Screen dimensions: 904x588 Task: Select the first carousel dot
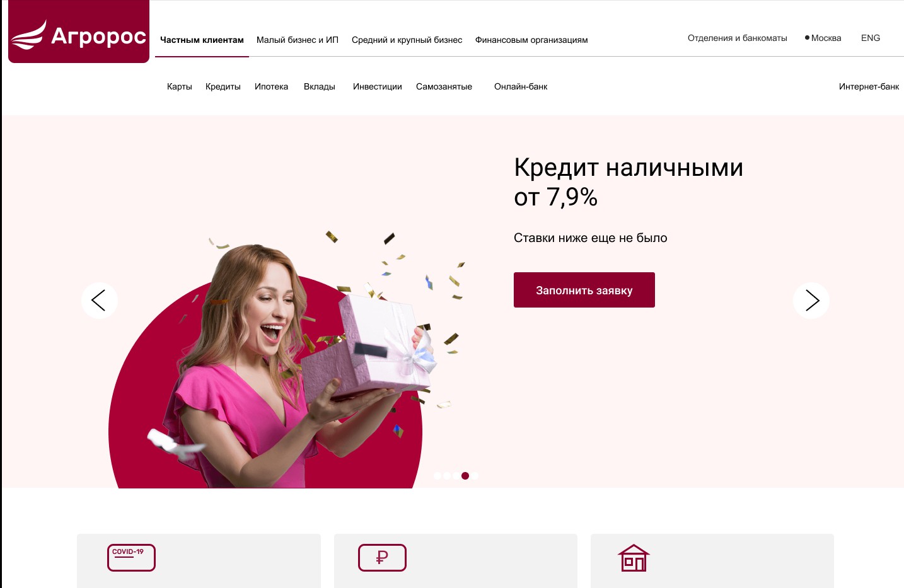(438, 476)
